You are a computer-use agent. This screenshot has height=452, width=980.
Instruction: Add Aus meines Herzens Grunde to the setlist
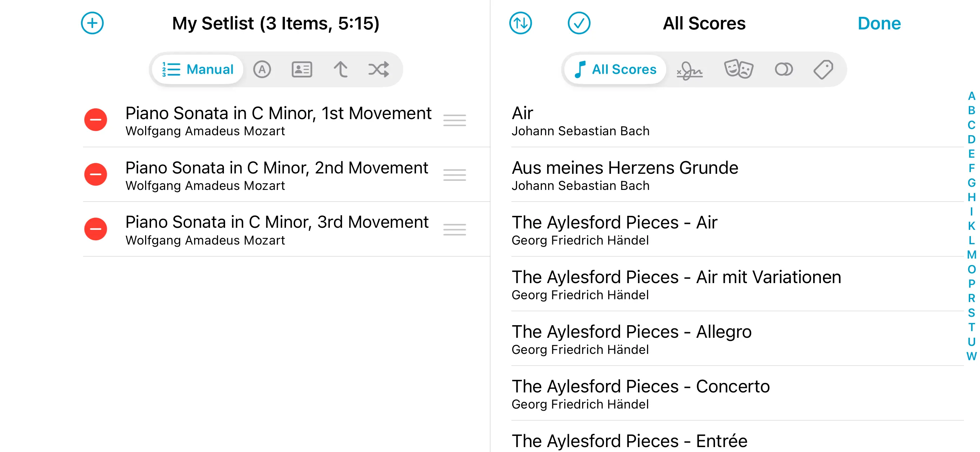coord(624,174)
